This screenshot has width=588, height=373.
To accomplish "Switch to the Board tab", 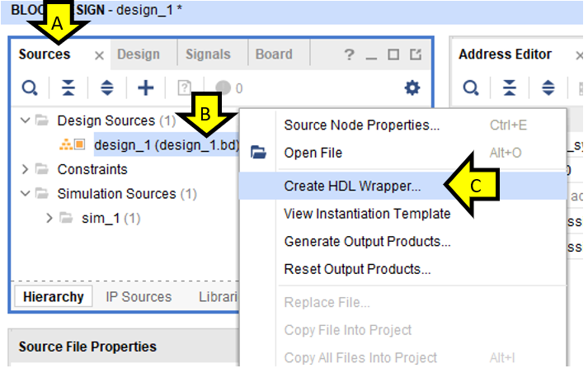I will (x=274, y=54).
